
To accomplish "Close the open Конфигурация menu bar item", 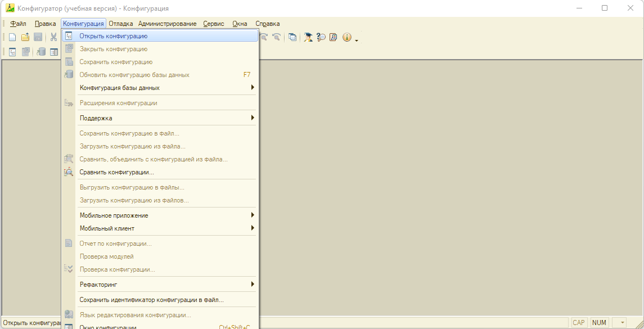I will pos(83,24).
